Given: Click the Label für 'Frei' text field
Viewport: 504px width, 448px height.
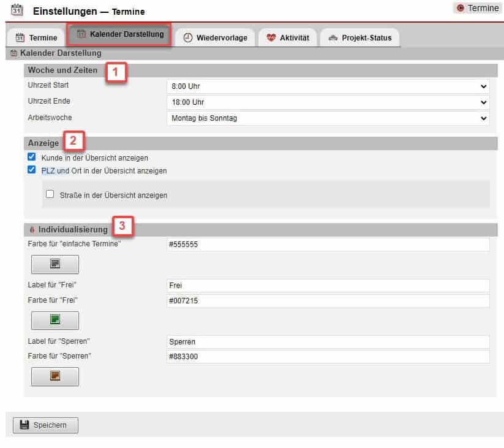Looking at the screenshot, I should point(328,286).
